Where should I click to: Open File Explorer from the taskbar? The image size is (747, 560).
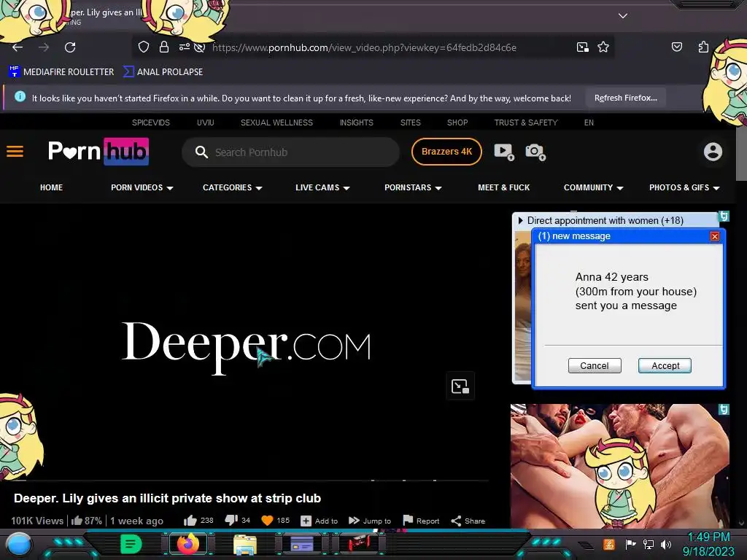[x=245, y=544]
